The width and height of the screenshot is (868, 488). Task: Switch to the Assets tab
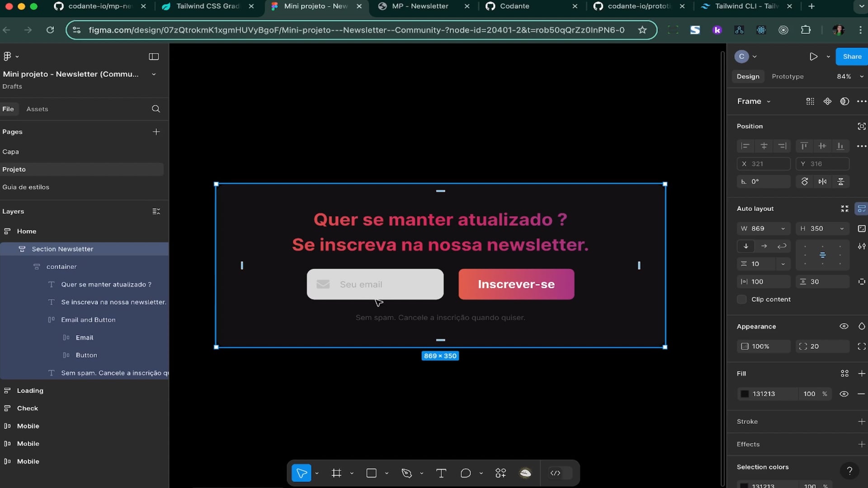[x=37, y=109]
